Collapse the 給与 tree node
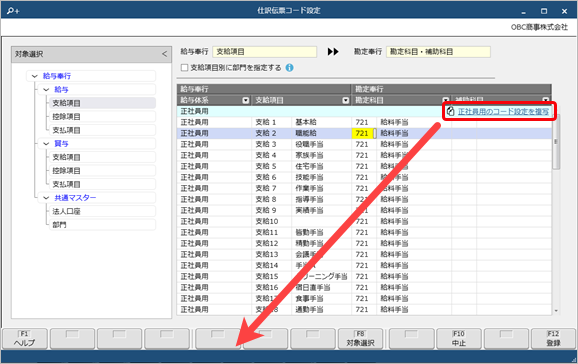 tap(46, 90)
